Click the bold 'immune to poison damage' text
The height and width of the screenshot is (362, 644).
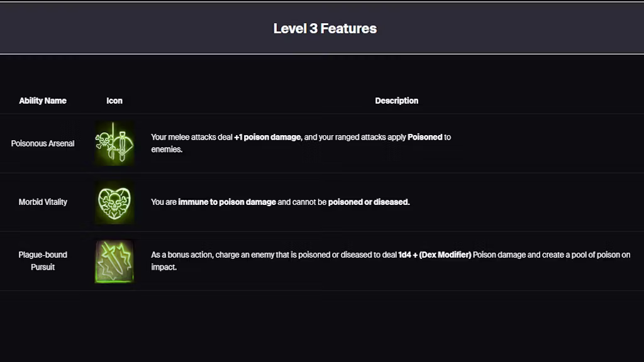click(227, 202)
